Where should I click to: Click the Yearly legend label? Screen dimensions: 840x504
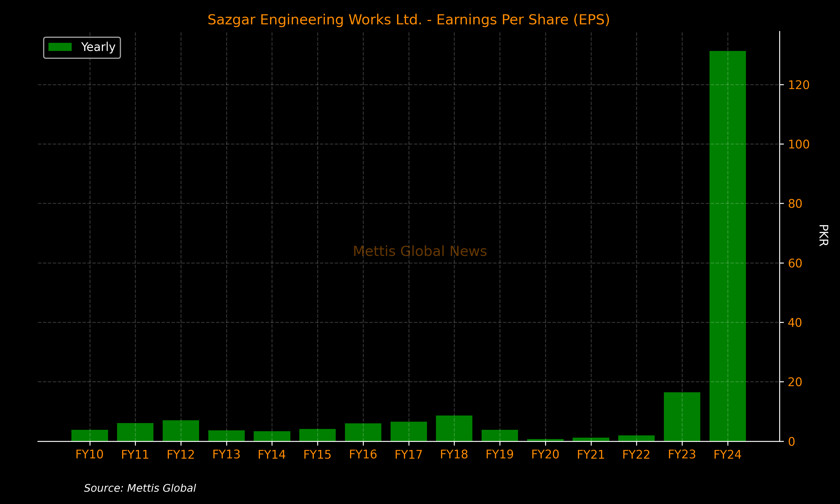coord(98,47)
